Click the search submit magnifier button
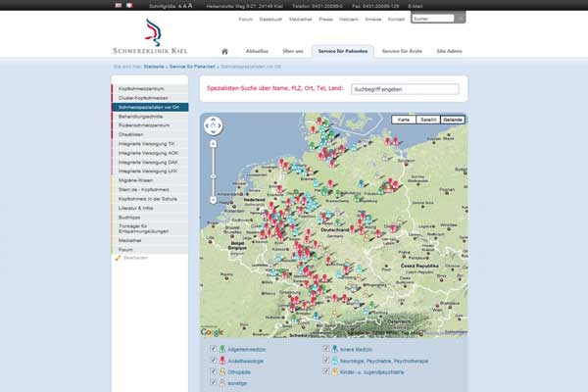The height and width of the screenshot is (392, 588). point(461,18)
